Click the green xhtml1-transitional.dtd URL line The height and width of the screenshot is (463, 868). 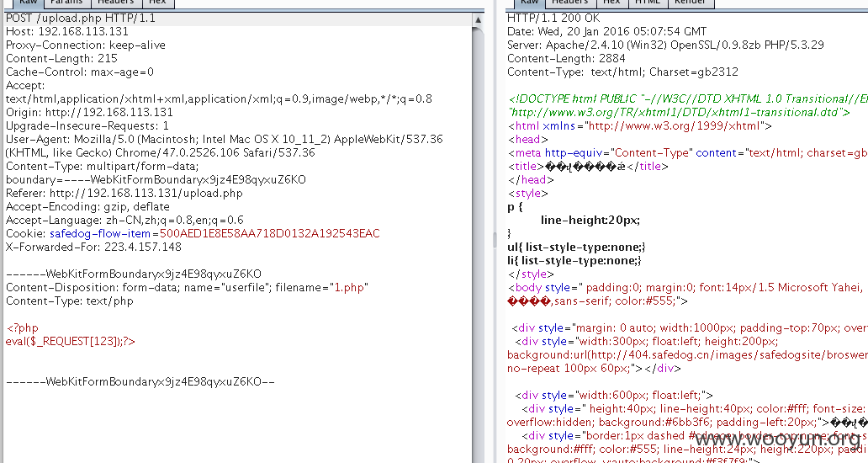click(679, 113)
